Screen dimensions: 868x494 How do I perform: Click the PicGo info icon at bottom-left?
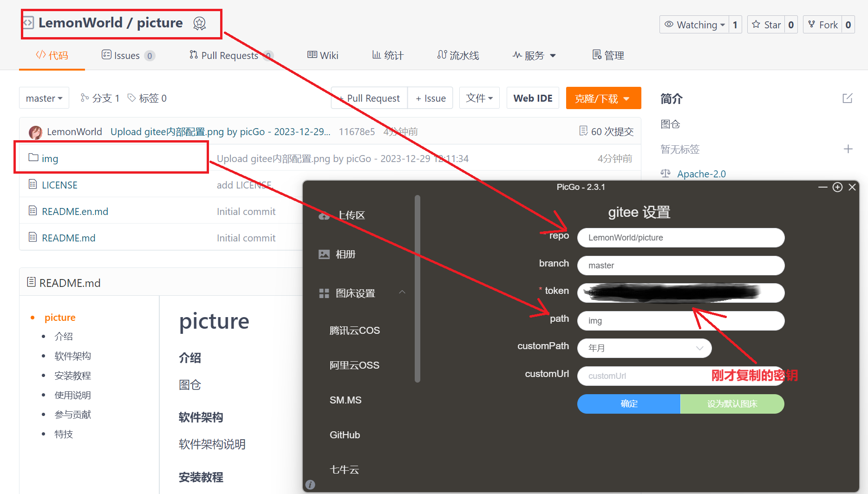coord(310,485)
